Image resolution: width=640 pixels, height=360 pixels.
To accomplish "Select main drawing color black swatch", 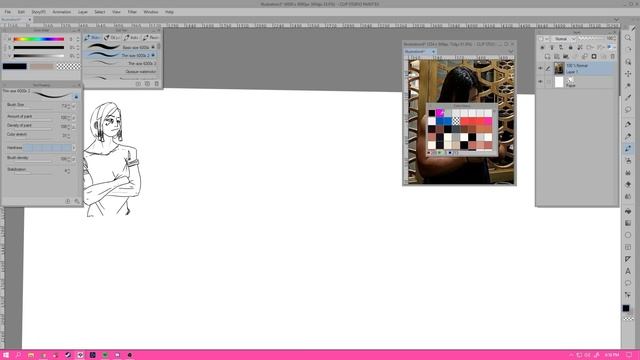I will (15, 66).
